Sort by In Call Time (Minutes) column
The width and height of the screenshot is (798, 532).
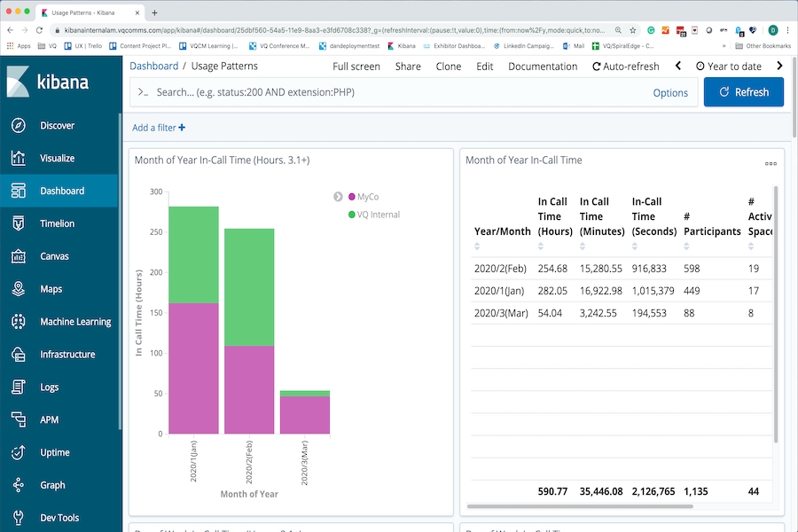click(x=583, y=246)
